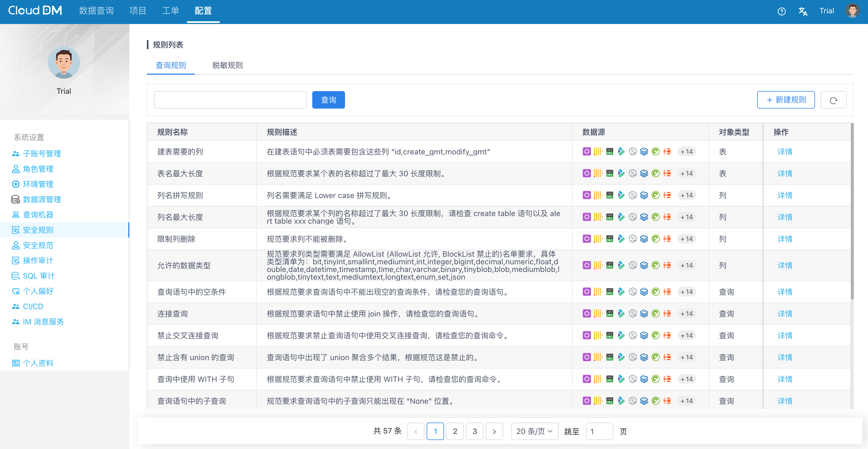Click the yellow bars datasource icon in 列名拼写规则 row

pyautogui.click(x=598, y=195)
